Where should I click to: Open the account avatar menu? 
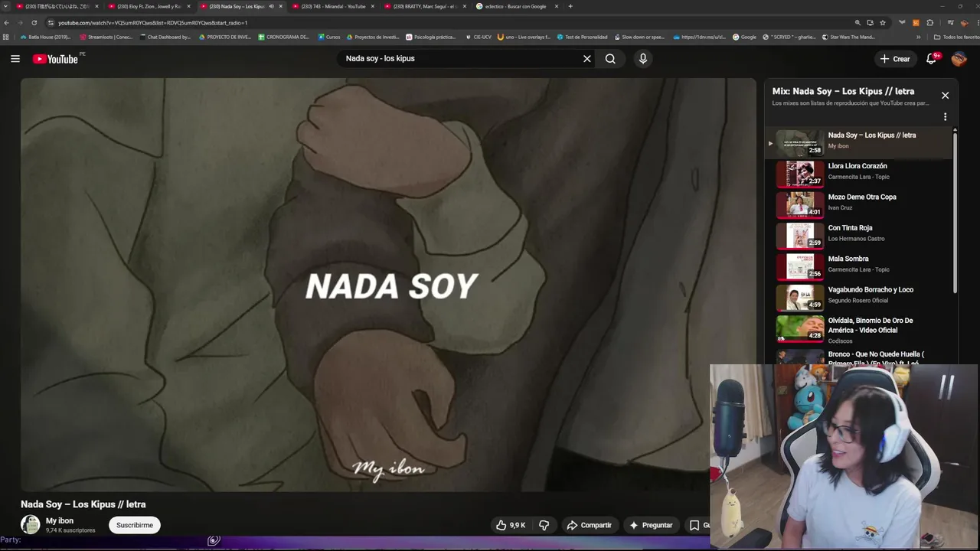tap(959, 59)
